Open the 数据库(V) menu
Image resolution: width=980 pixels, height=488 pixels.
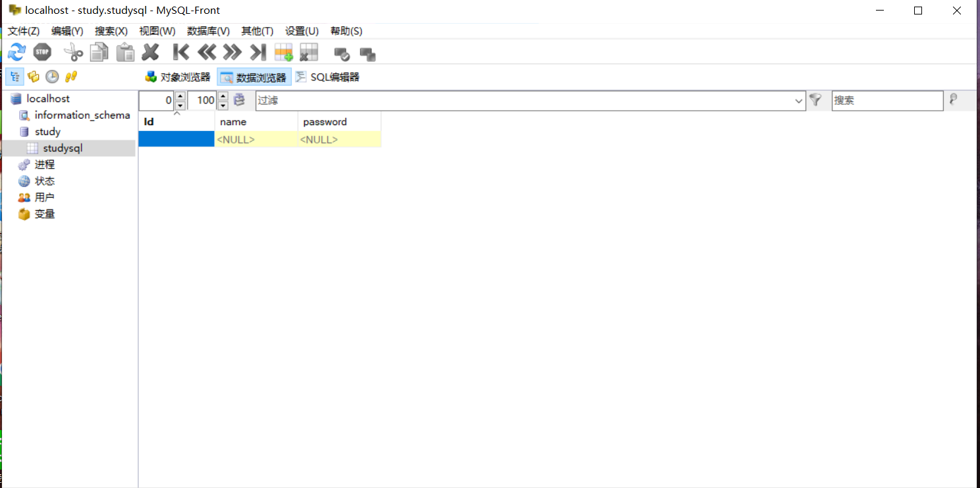[208, 31]
